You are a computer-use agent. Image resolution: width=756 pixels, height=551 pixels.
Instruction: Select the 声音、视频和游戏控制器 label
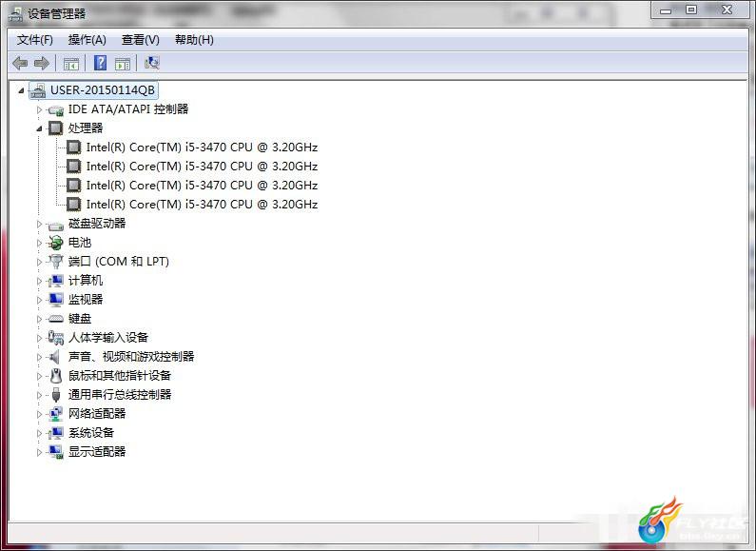coord(131,357)
